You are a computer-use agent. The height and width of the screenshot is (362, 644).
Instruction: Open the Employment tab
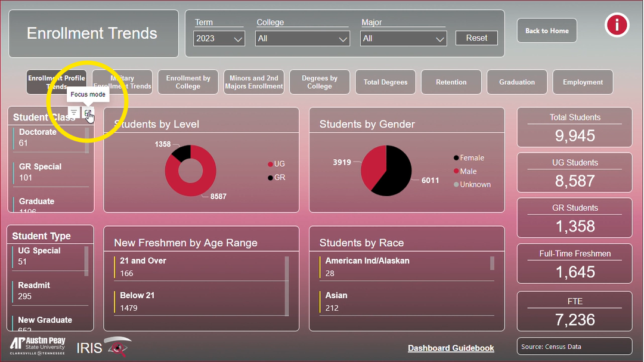click(583, 82)
